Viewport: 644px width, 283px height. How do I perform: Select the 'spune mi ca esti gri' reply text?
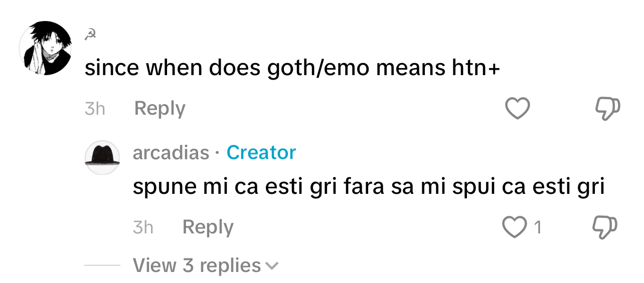(368, 187)
